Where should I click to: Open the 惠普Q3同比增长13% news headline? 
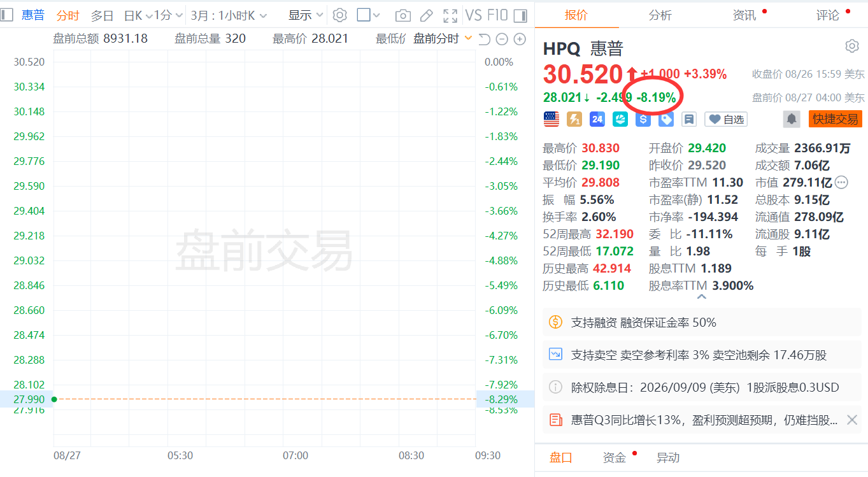[704, 420]
